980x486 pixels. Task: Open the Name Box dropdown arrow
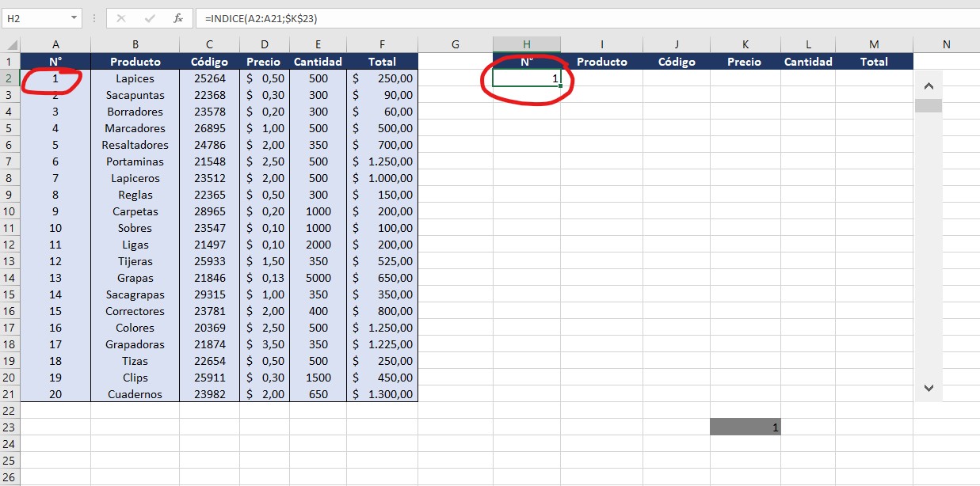[x=74, y=18]
